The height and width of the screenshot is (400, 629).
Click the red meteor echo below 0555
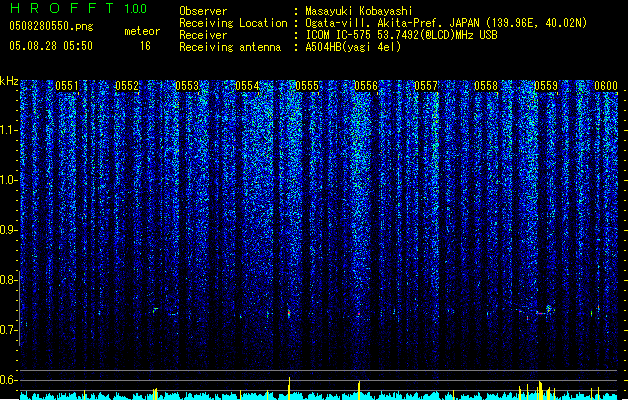(289, 313)
